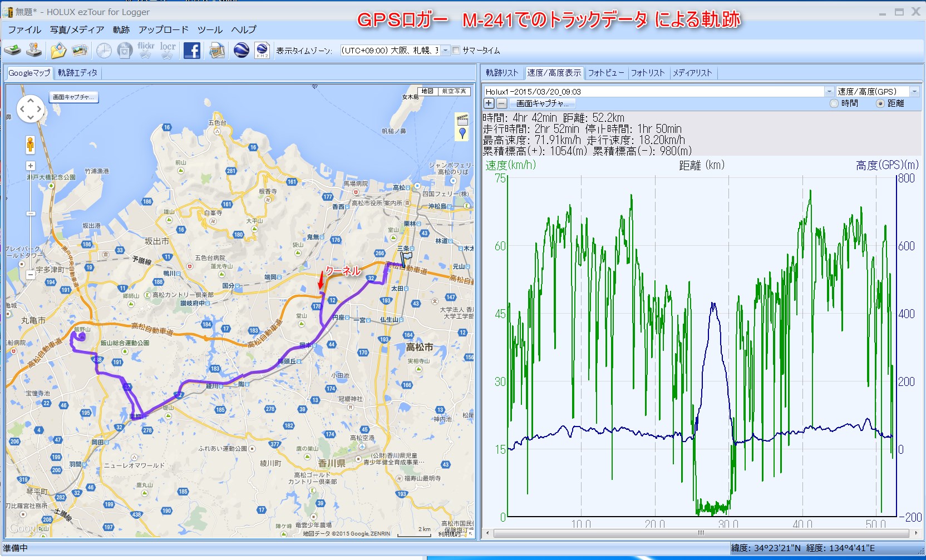The image size is (926, 560).
Task: Click the 準備中 status text
Action: tap(16, 548)
